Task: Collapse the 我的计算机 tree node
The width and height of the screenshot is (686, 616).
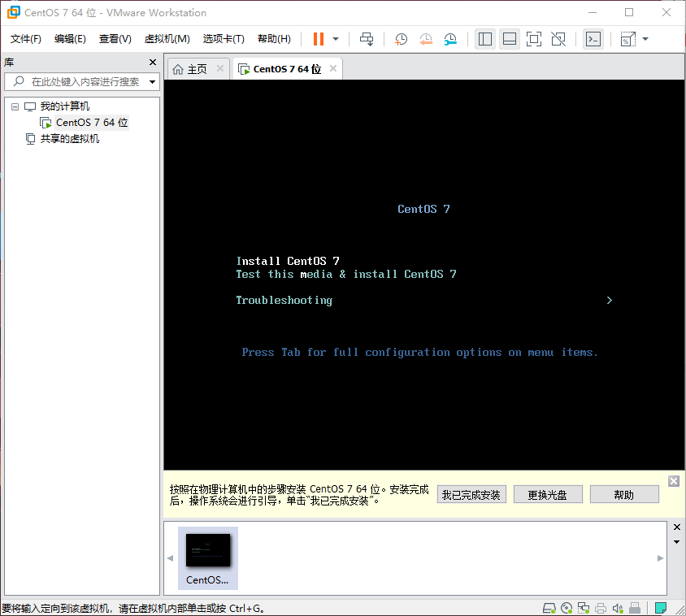Action: pyautogui.click(x=15, y=106)
